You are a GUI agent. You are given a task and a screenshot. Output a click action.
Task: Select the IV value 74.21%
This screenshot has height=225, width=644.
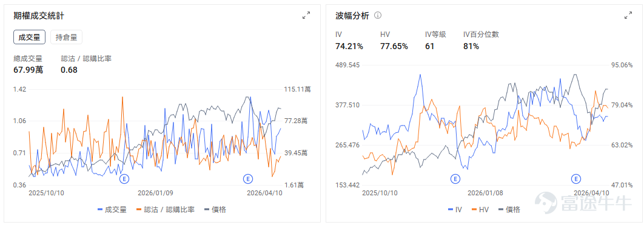349,47
